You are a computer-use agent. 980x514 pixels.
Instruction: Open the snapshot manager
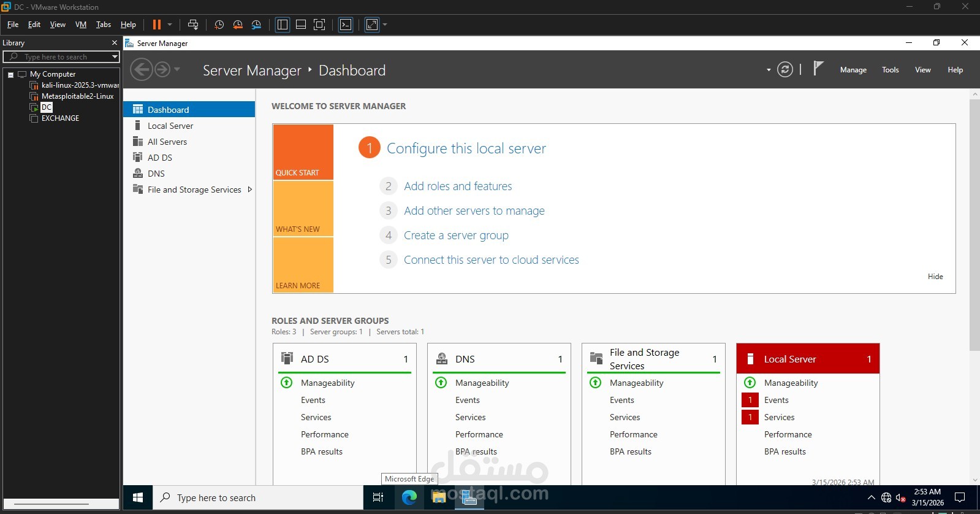[x=256, y=25]
